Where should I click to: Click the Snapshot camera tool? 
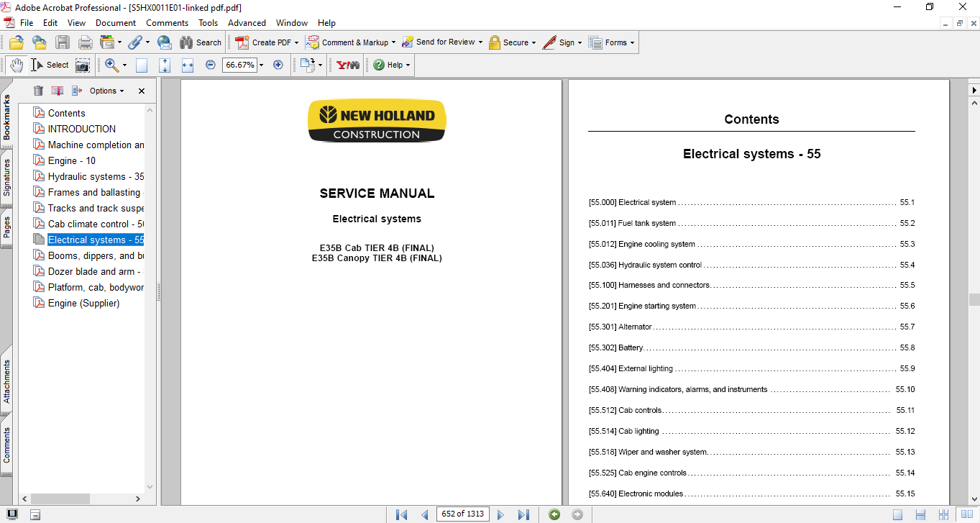pyautogui.click(x=83, y=65)
